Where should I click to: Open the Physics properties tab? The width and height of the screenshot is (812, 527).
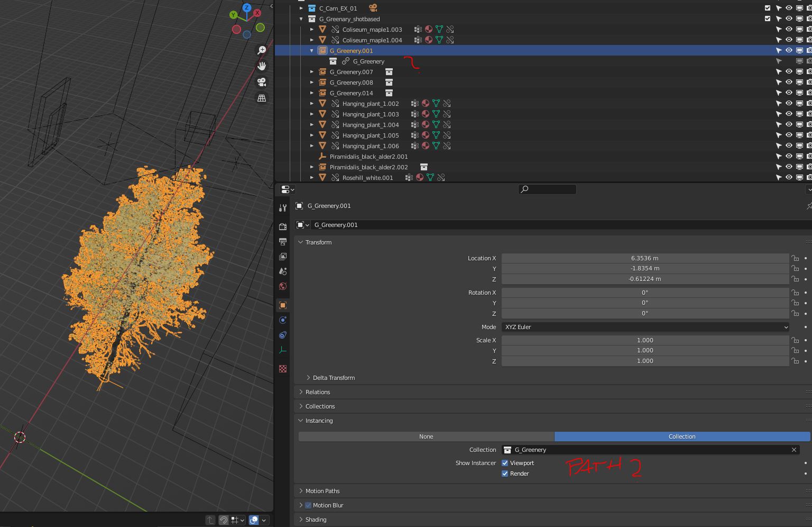pyautogui.click(x=283, y=320)
